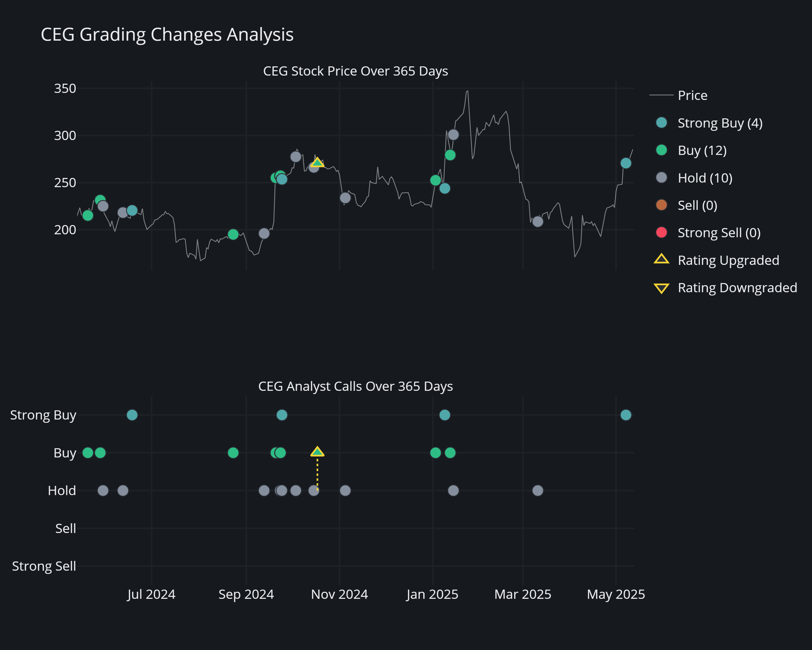Click Nov 2024 x-axis label
This screenshot has height=650, width=812.
pos(339,594)
